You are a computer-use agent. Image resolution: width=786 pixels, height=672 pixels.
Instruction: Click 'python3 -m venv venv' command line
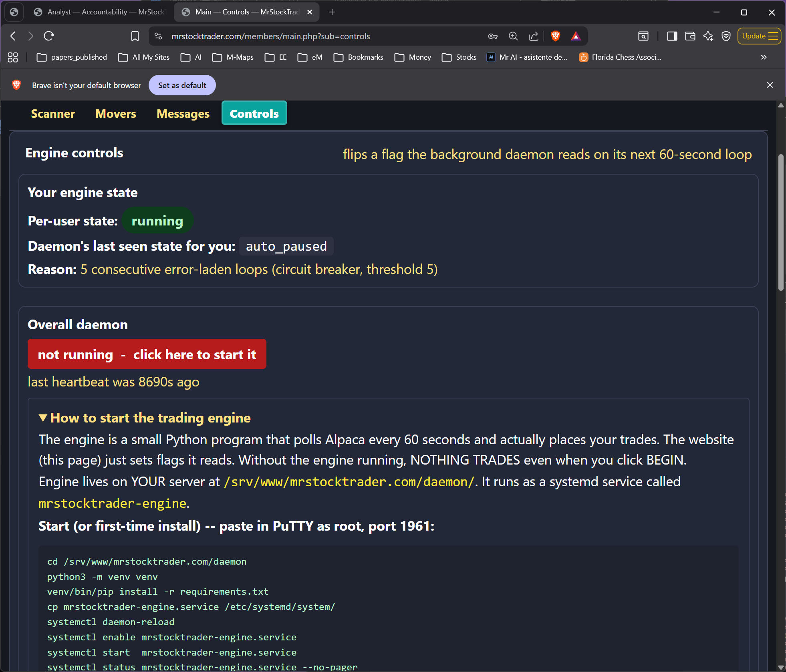tap(102, 577)
